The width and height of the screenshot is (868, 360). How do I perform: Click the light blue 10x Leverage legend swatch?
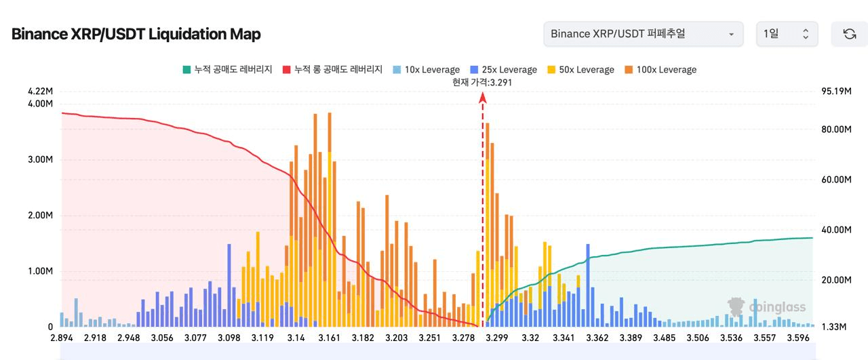396,70
